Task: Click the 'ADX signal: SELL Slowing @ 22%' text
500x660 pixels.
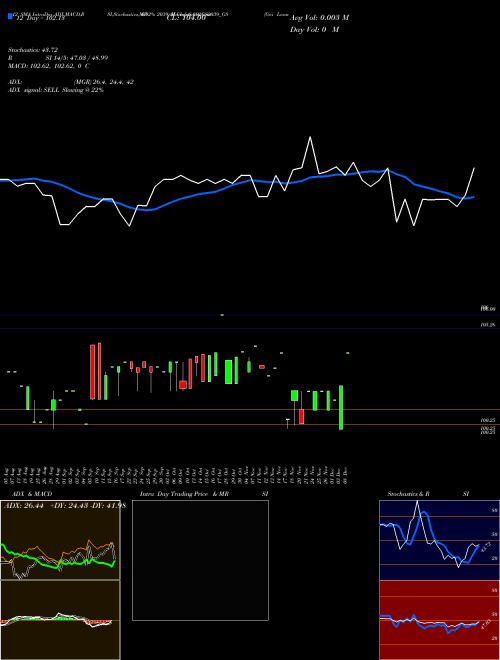Action: point(56,90)
